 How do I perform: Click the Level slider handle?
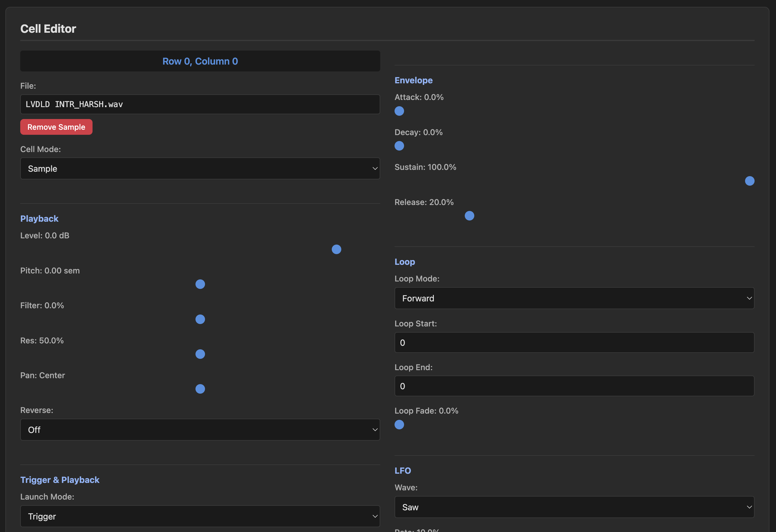[336, 249]
